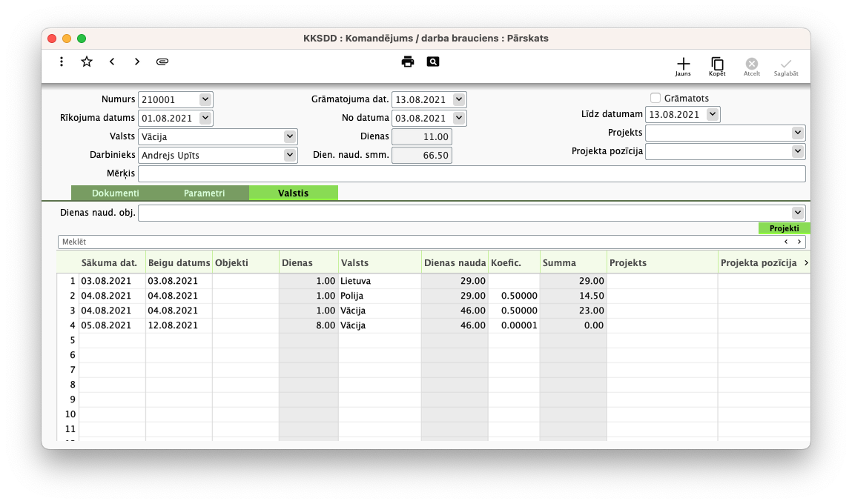
Task: Select start date 05.08.2021 in row 4
Action: click(x=112, y=325)
